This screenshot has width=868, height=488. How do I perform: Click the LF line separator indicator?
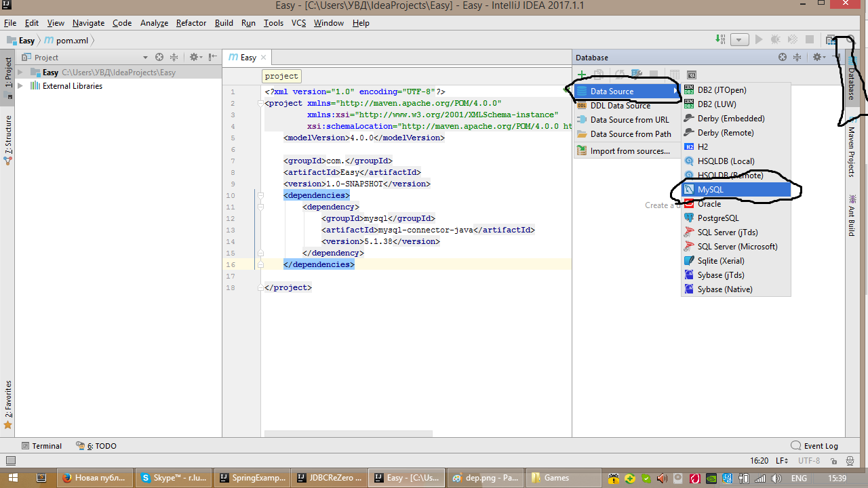click(781, 461)
